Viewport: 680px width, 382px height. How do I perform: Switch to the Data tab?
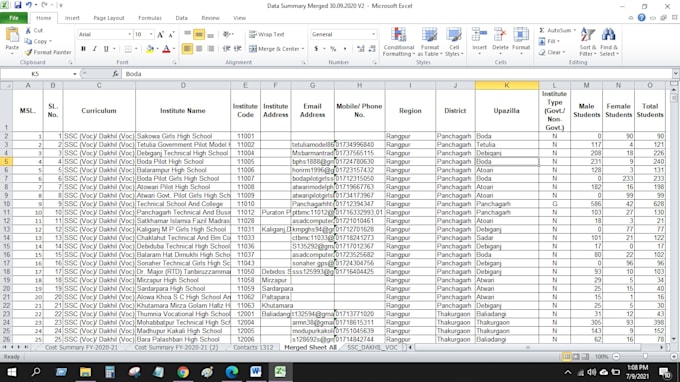(181, 18)
